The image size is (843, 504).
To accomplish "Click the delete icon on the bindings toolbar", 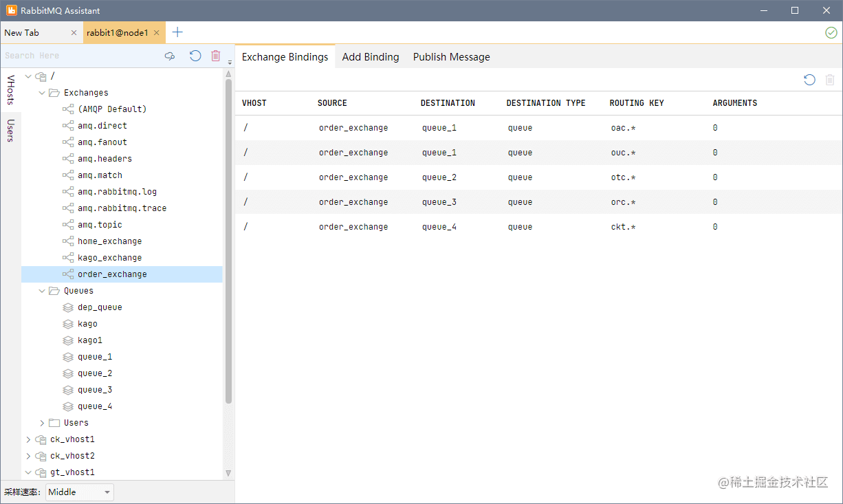I will click(829, 80).
